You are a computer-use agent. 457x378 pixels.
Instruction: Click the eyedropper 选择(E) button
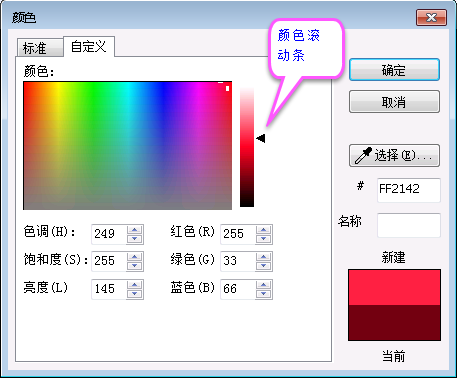tap(394, 155)
